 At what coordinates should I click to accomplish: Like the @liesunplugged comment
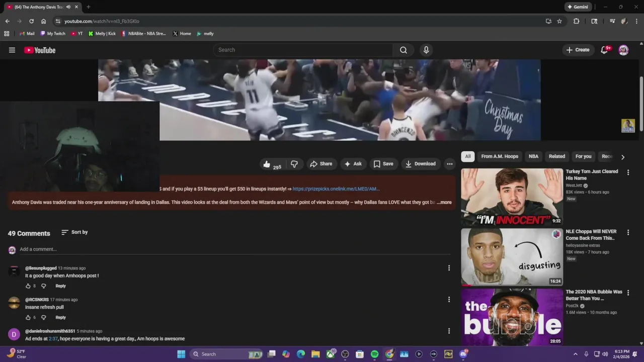coord(28,286)
